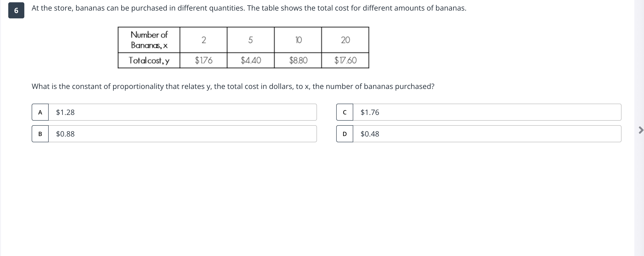Click the $1.76 table cell
The height and width of the screenshot is (256, 644).
[x=203, y=60]
